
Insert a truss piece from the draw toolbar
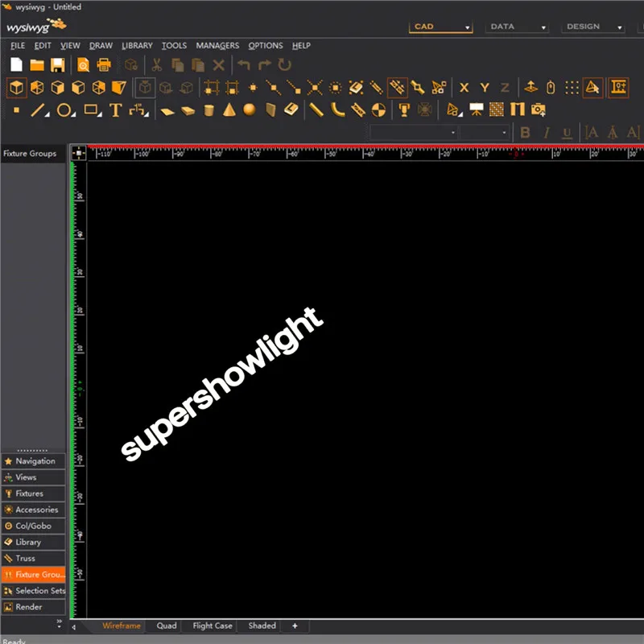[358, 109]
